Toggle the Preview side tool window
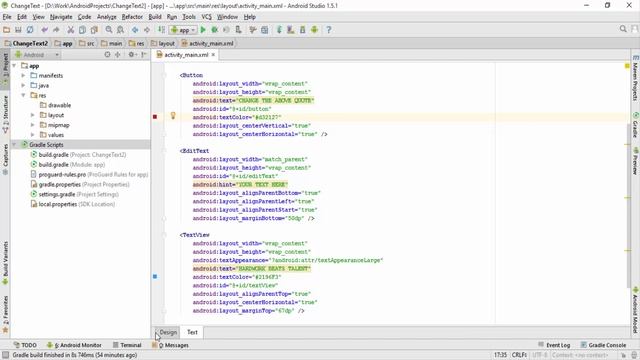640x360 pixels. pyautogui.click(x=635, y=161)
